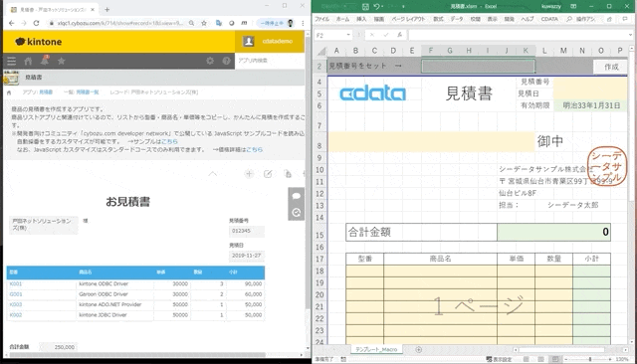The image size is (637, 364).
Task: Open kintone bookmarks star icon
Action: (62, 61)
